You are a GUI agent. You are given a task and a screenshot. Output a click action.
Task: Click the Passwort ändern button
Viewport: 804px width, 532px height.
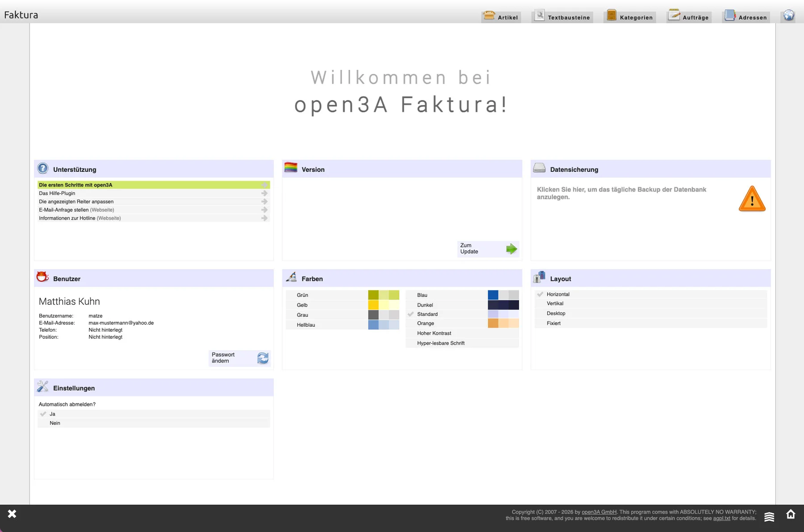pyautogui.click(x=239, y=358)
